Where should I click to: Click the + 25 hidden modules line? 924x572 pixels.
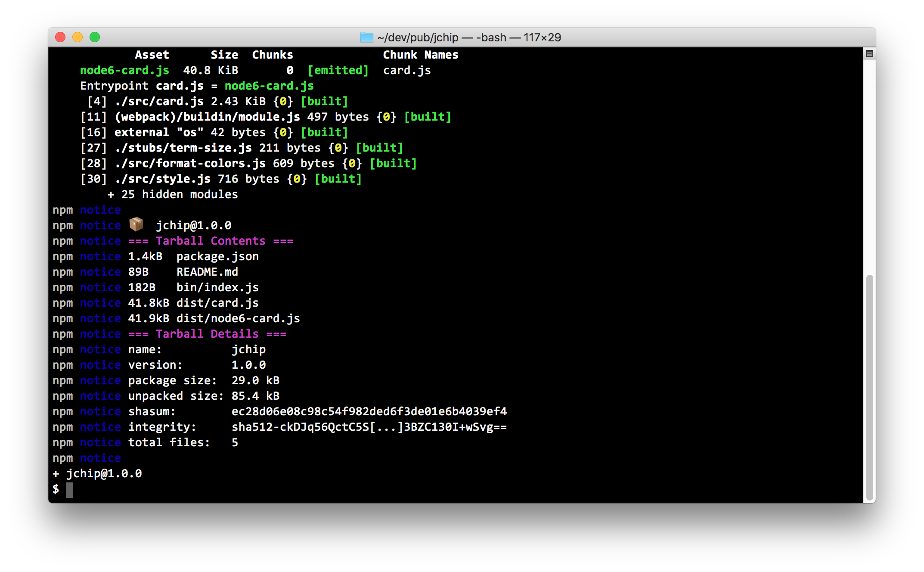[173, 194]
